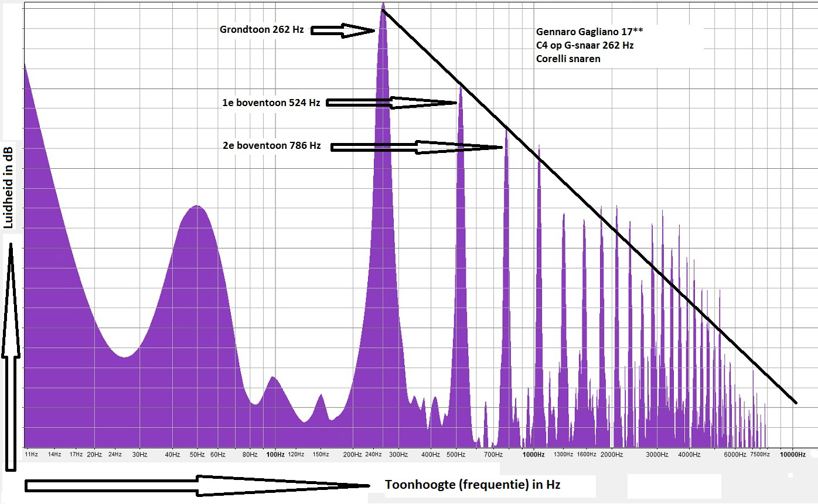The image size is (818, 504).
Task: Select the 700Hz tick label
Action: click(x=493, y=454)
